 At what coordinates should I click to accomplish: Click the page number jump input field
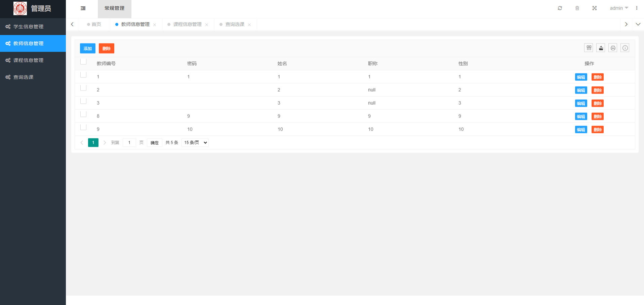129,143
